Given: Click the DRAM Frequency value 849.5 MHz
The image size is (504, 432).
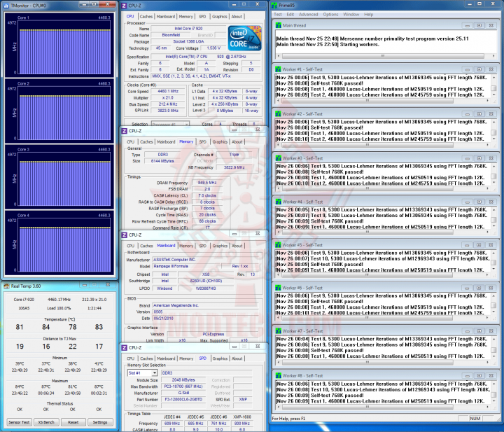Looking at the screenshot, I should (x=207, y=183).
